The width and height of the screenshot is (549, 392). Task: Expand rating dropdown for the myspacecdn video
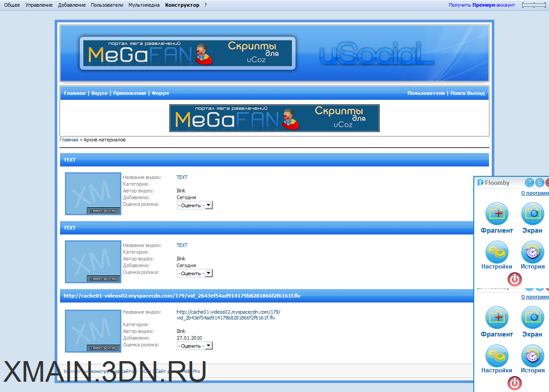point(195,346)
